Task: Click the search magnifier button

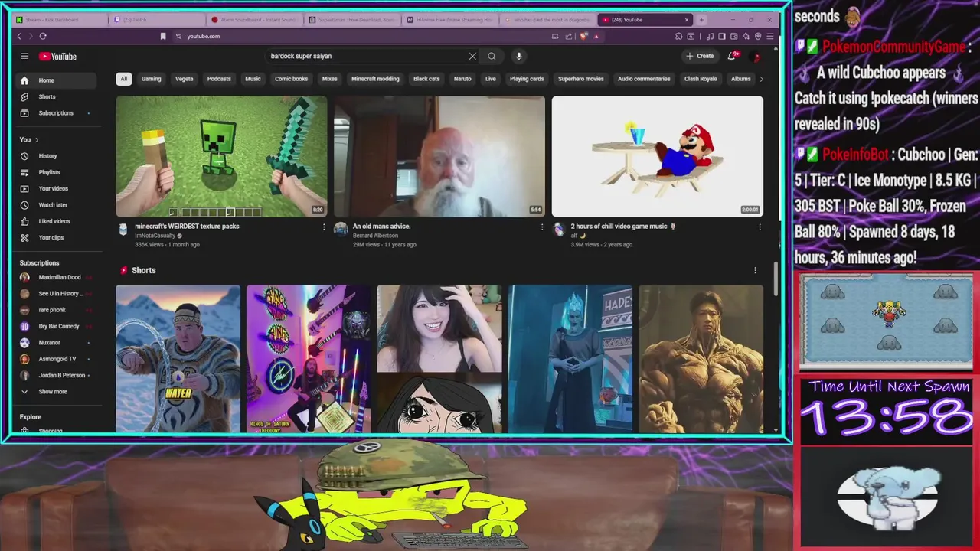Action: (492, 56)
